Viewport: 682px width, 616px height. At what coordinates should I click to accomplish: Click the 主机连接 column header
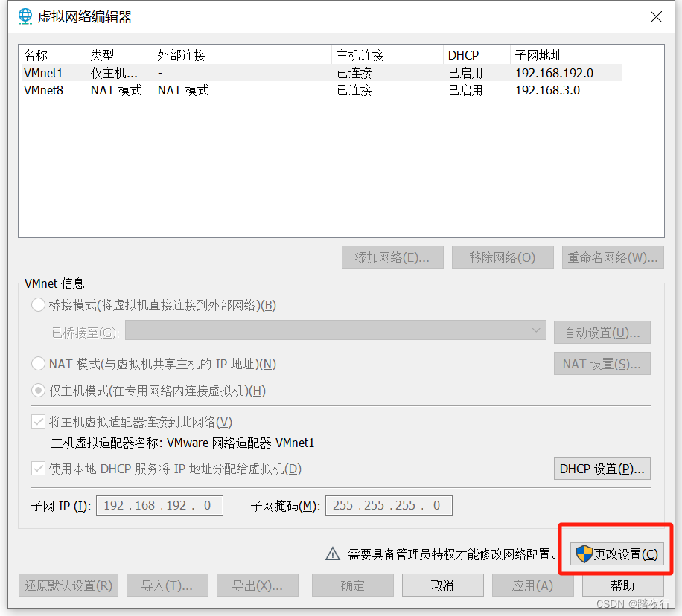click(388, 55)
